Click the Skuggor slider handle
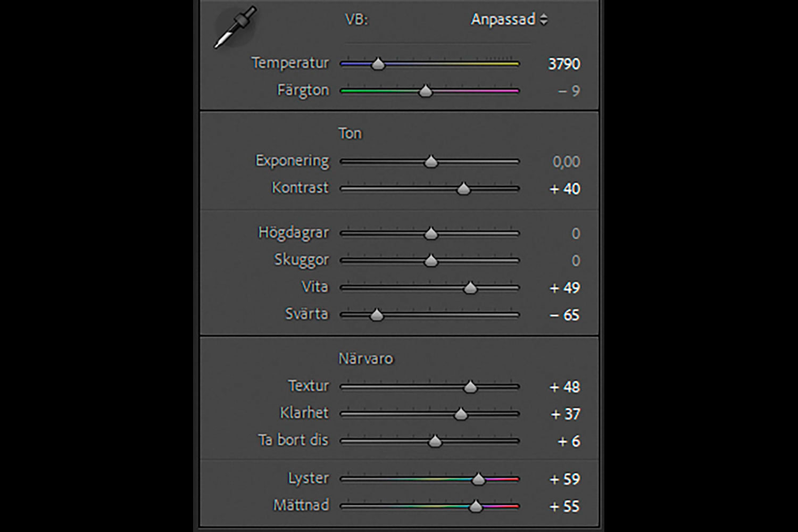 tap(431, 260)
